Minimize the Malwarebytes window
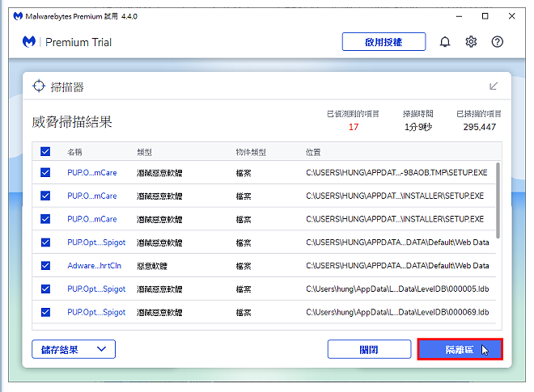Image resolution: width=534 pixels, height=392 pixels. click(x=459, y=16)
